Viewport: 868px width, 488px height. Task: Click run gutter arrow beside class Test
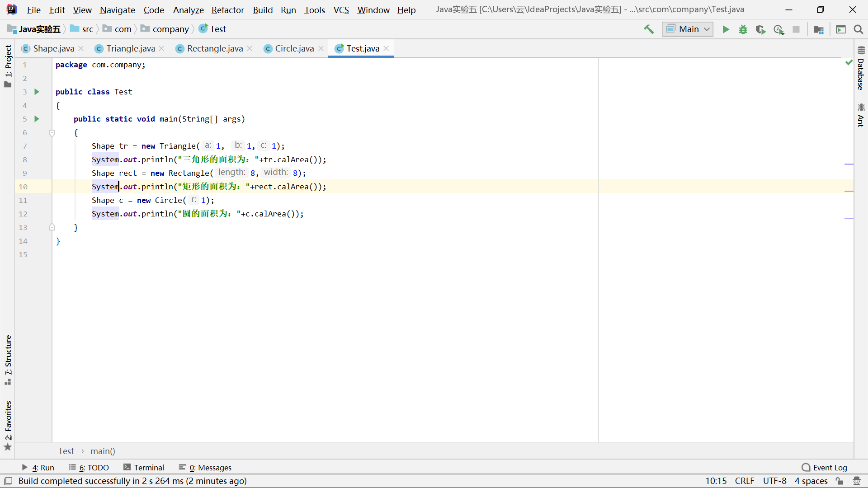click(x=37, y=92)
